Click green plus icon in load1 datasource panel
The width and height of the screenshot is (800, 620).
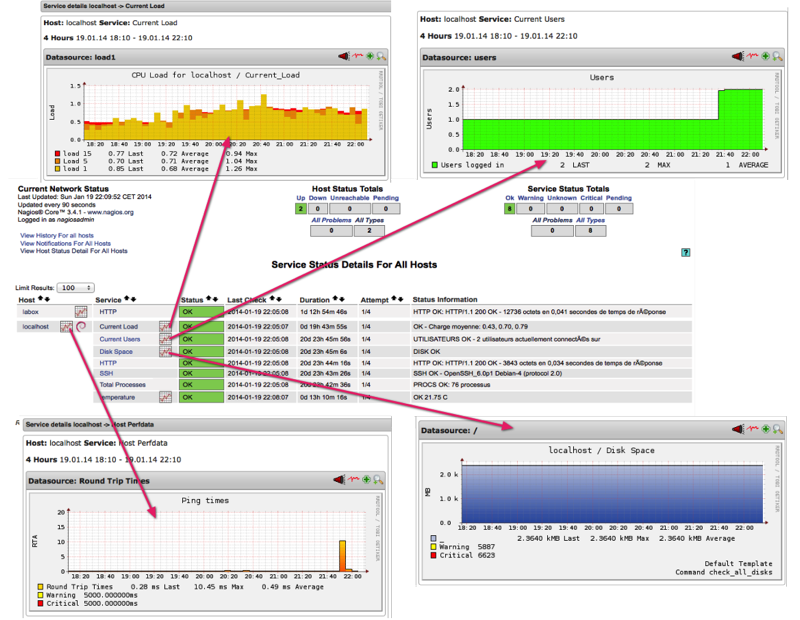click(369, 57)
